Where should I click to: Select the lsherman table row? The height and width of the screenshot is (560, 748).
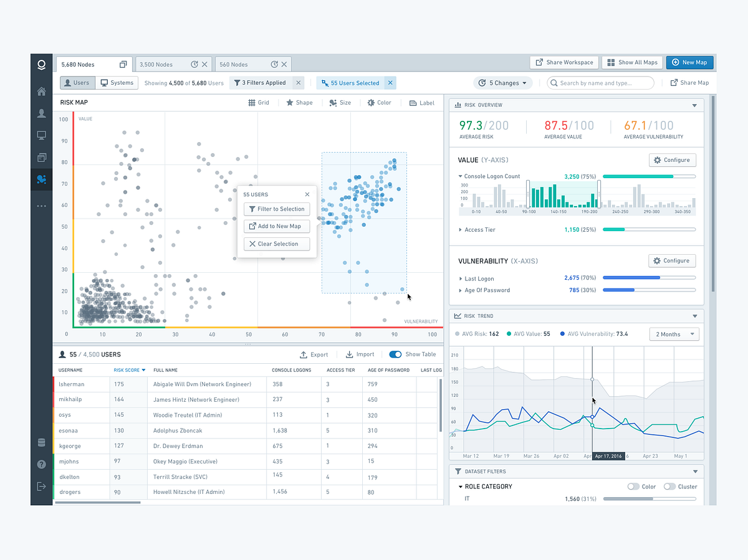247,384
